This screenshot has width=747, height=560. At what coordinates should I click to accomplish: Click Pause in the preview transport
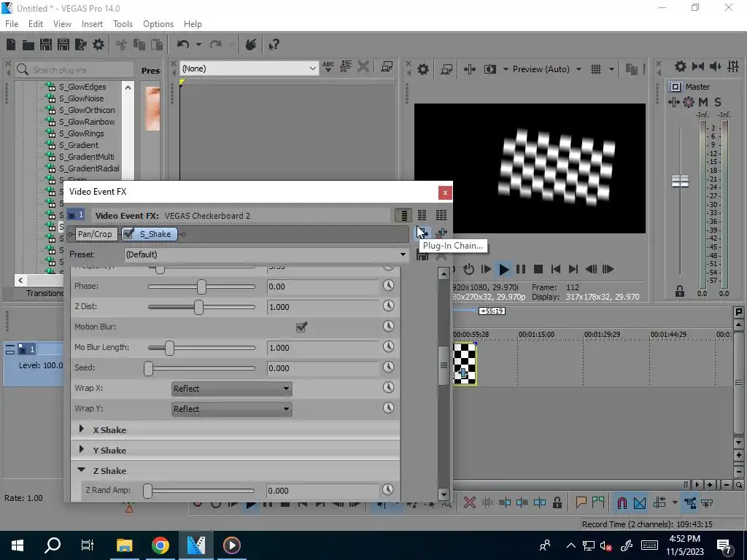(521, 270)
